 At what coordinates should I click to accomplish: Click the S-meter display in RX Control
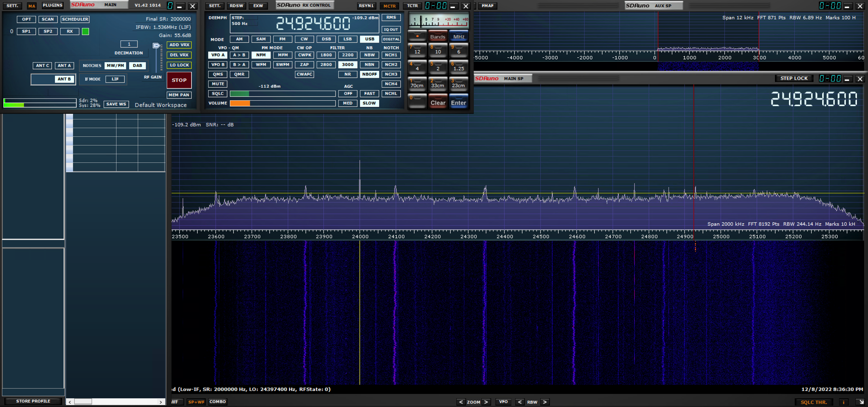point(438,20)
